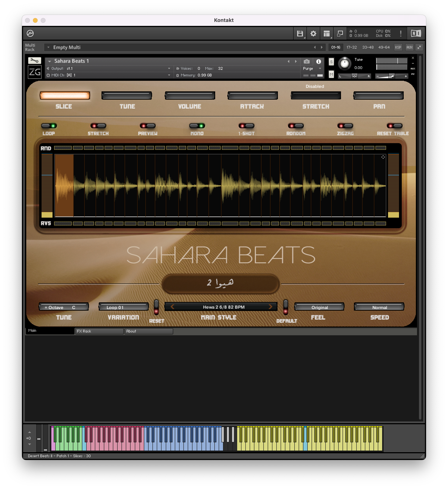Select rack page 49-64
This screenshot has width=448, height=489.
pos(384,47)
